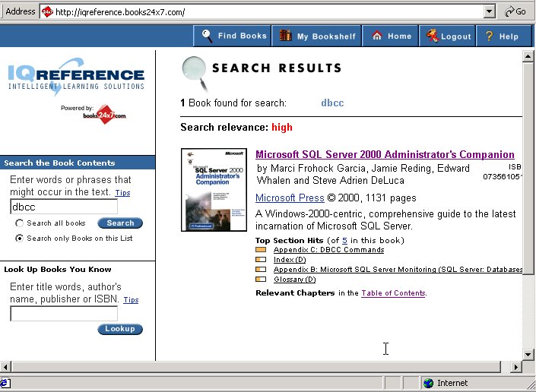Viewport: 536px width, 392px height.
Task: Click the magnifying glass Search Results icon
Action: [195, 74]
